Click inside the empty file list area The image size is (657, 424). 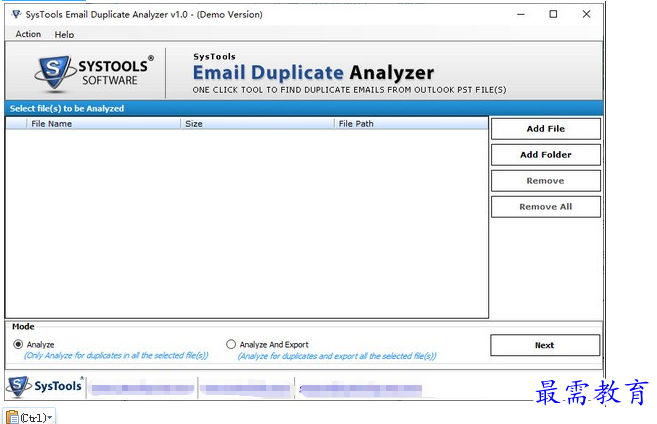246,220
